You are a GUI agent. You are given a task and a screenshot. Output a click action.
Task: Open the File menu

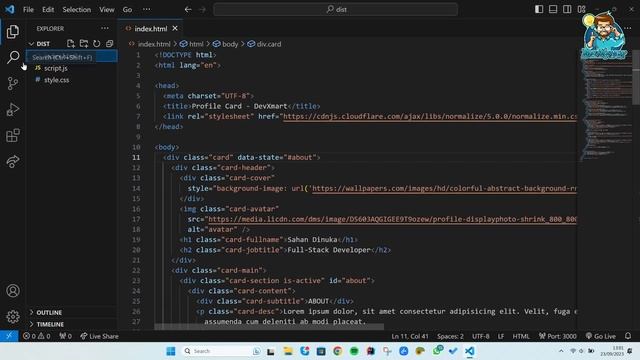click(x=28, y=9)
